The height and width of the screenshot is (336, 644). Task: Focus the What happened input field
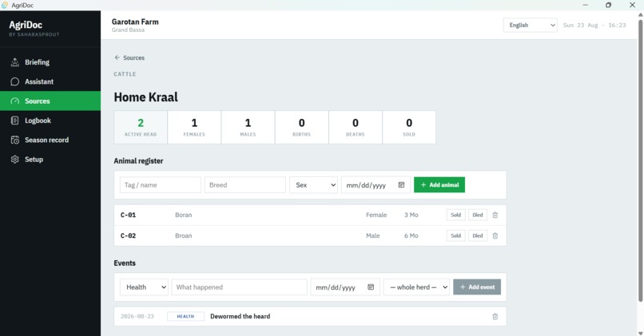point(240,287)
